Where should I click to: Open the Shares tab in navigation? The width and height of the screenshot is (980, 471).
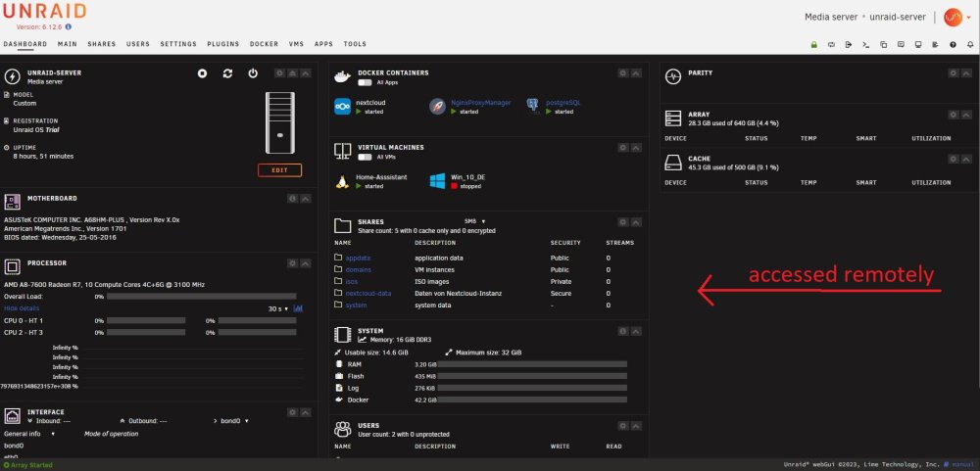click(x=101, y=44)
